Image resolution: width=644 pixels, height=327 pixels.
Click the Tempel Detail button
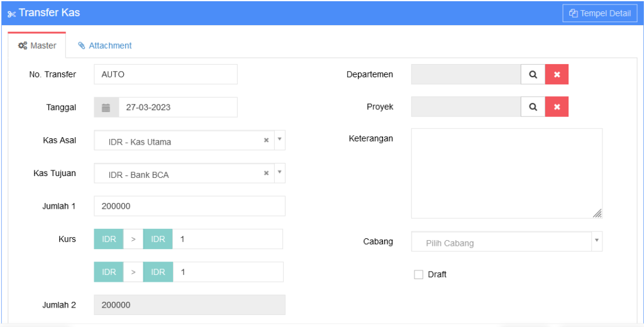click(599, 13)
